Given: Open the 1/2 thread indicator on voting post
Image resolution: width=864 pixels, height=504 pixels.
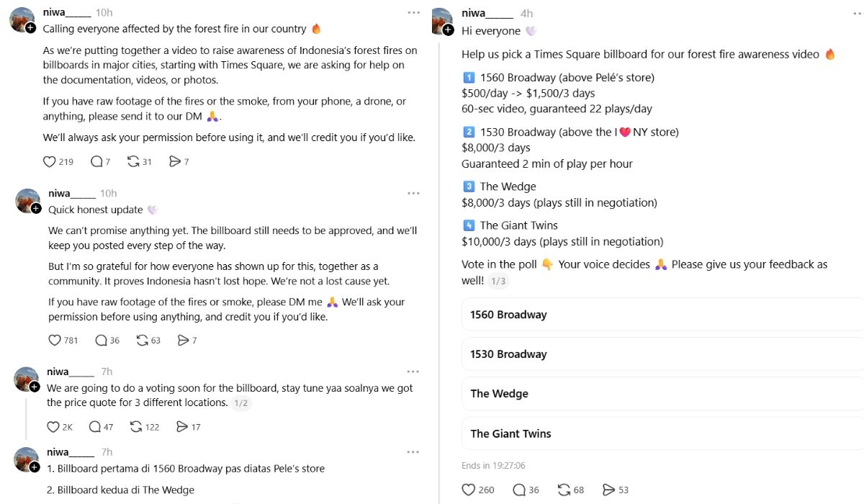Looking at the screenshot, I should pos(241,403).
